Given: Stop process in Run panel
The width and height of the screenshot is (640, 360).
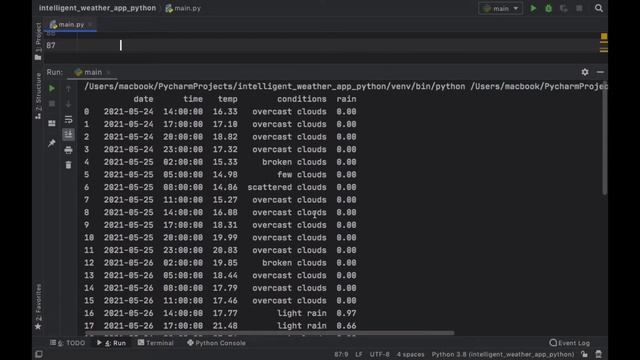Looking at the screenshot, I should tap(52, 104).
